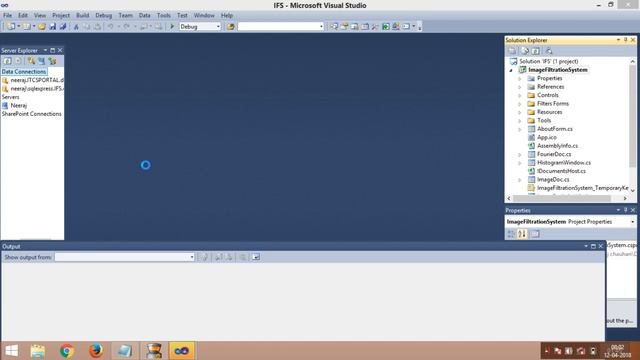Select AssemblyInfo.cs in Solution Explorer
This screenshot has height=360, width=640.
tap(557, 146)
